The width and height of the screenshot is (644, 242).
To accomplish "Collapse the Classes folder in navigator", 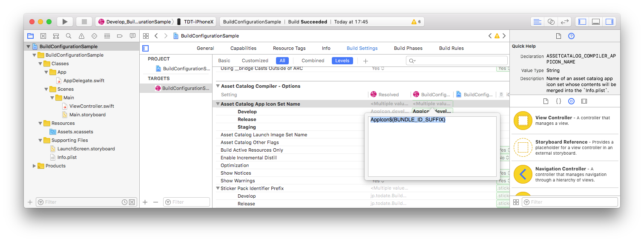I will coord(40,63).
